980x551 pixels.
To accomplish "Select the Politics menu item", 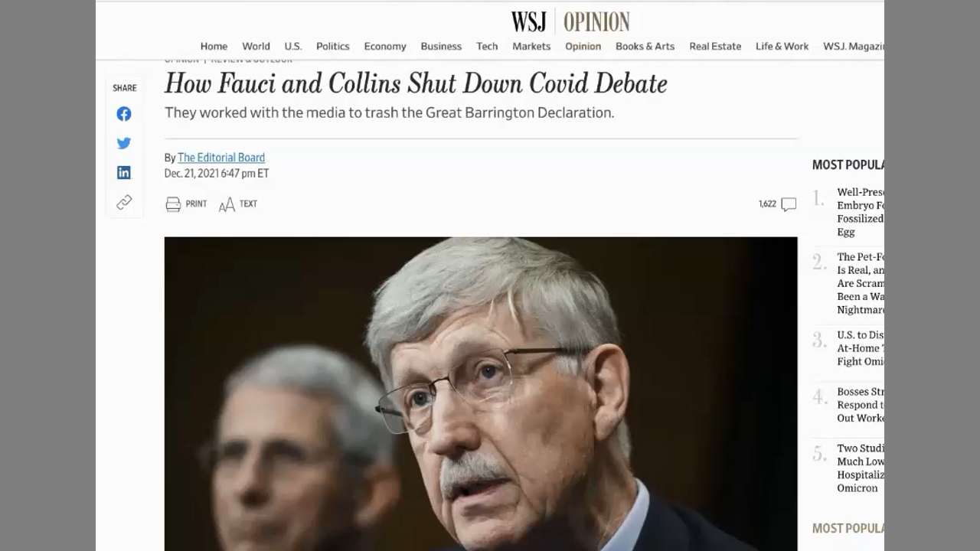I will point(333,46).
